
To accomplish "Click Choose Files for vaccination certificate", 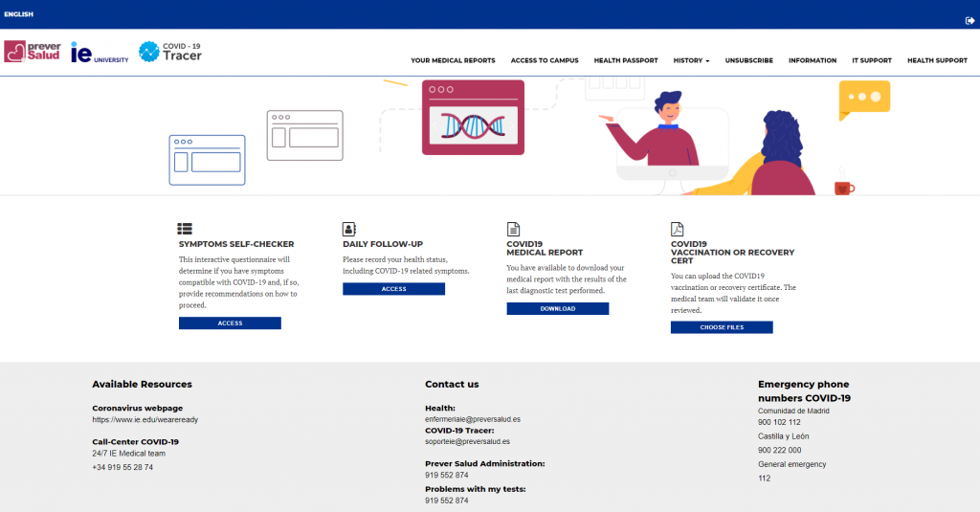I will [722, 327].
